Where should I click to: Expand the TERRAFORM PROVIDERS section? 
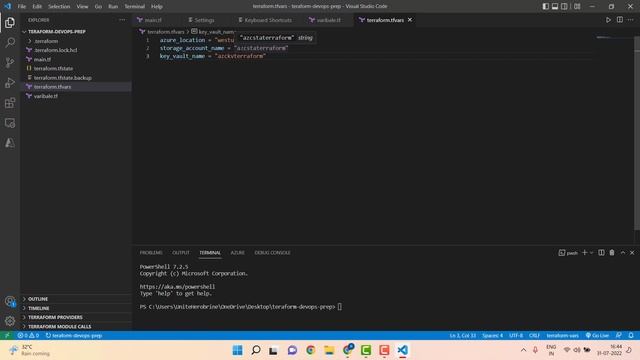pyautogui.click(x=76, y=317)
